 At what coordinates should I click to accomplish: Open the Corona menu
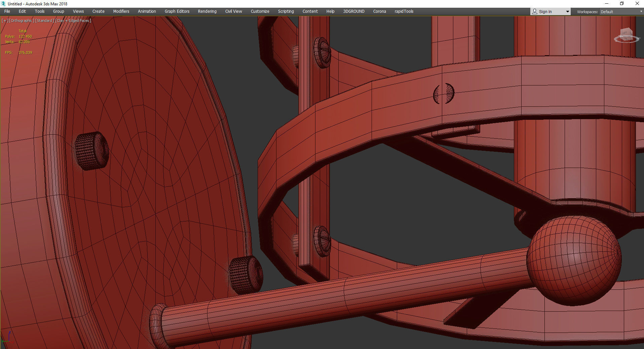pos(380,11)
